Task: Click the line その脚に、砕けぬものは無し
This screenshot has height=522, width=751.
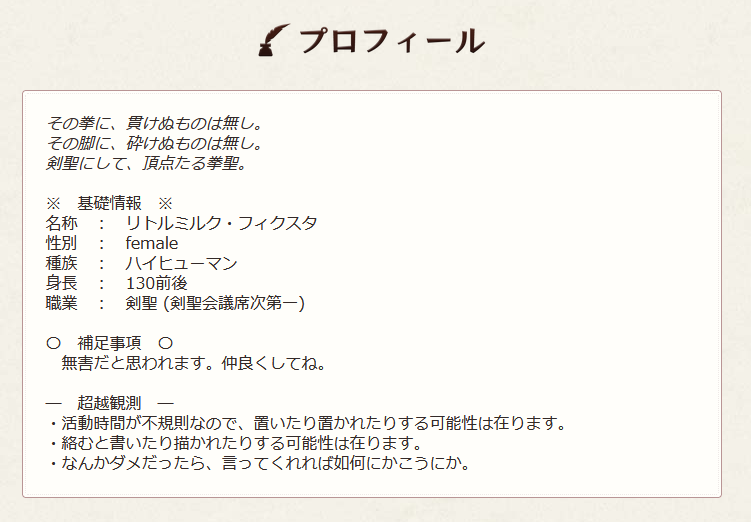Action: pos(155,143)
